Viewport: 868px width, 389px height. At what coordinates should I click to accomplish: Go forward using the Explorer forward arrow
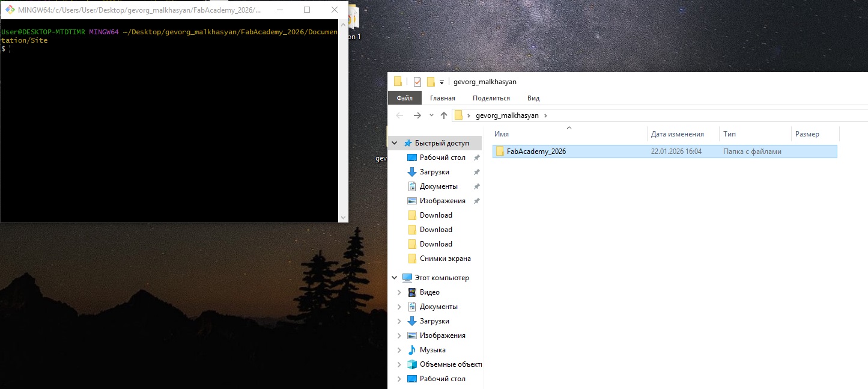point(417,115)
